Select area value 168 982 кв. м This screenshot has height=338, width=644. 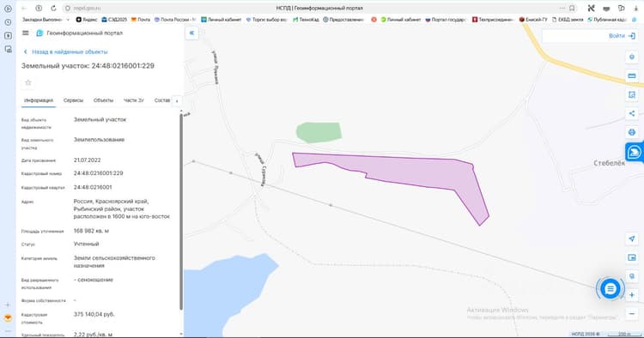coord(91,231)
